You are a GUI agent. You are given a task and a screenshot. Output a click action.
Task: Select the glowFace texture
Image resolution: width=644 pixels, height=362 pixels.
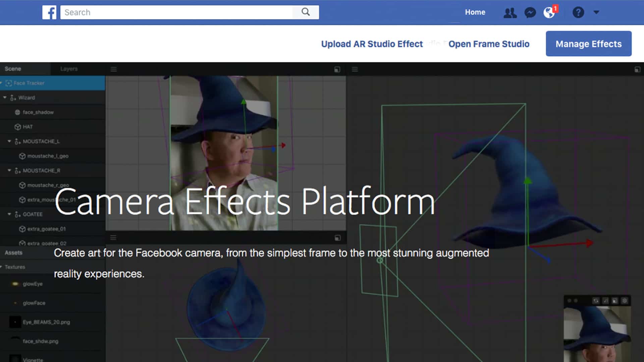(34, 303)
